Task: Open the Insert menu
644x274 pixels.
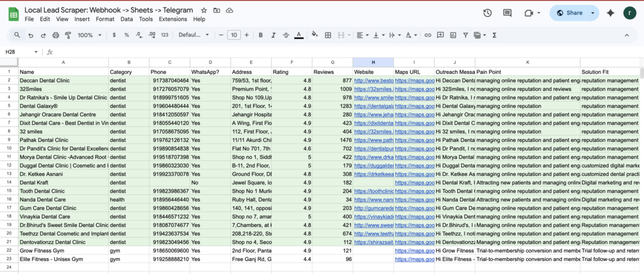Action: point(82,19)
